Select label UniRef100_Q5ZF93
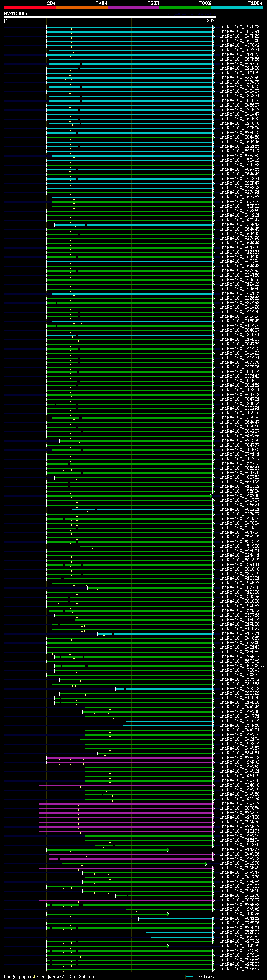 coord(239,932)
